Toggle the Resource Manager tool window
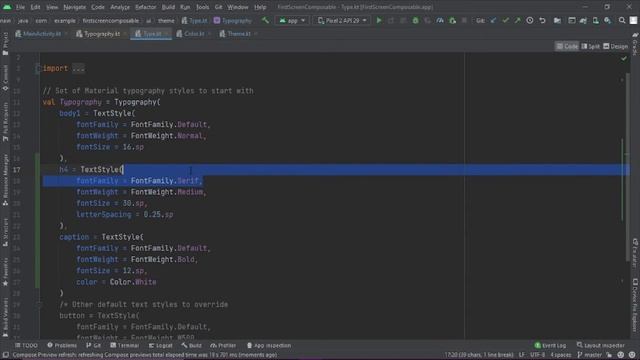The image size is (640, 360). (x=5, y=180)
